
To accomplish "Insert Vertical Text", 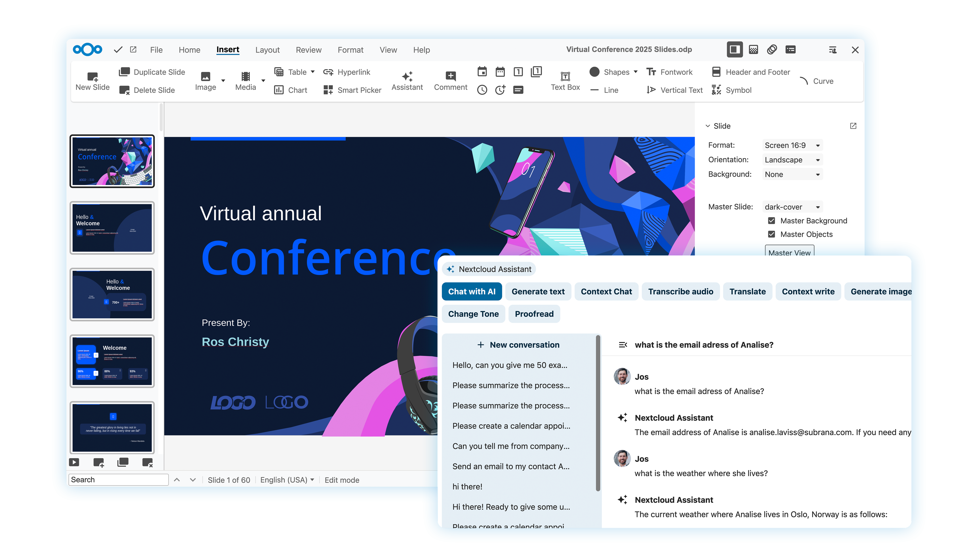I will (674, 90).
